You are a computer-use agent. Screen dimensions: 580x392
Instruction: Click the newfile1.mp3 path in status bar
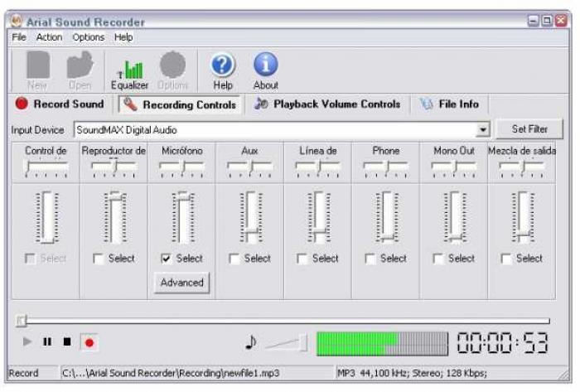click(171, 373)
